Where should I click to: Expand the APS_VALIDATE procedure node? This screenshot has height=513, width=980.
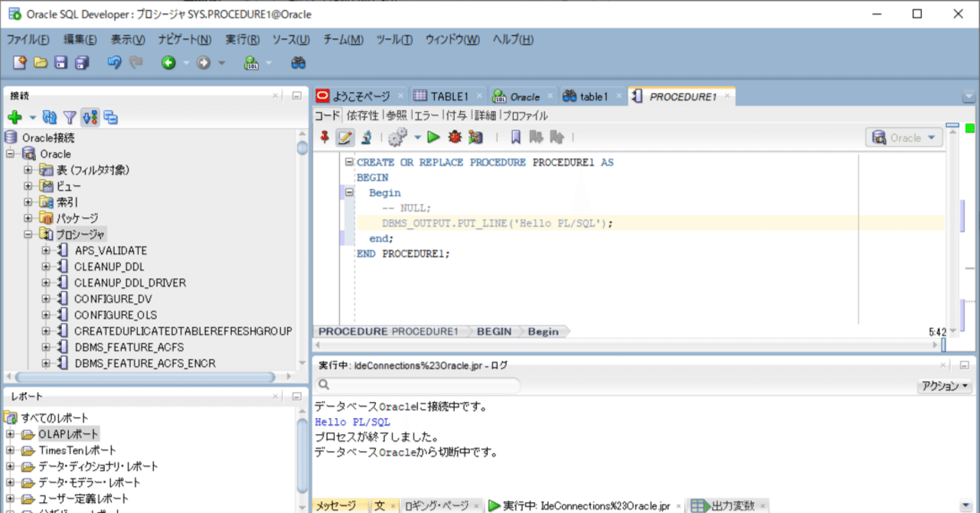click(44, 250)
